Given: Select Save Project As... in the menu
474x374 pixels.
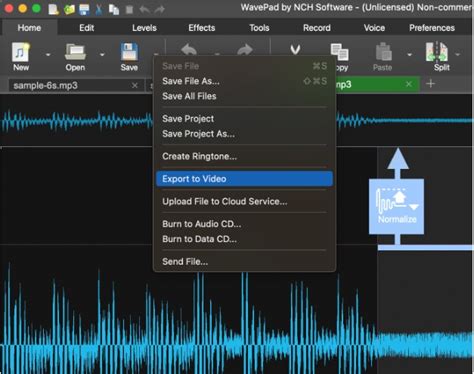Looking at the screenshot, I should [244, 134].
